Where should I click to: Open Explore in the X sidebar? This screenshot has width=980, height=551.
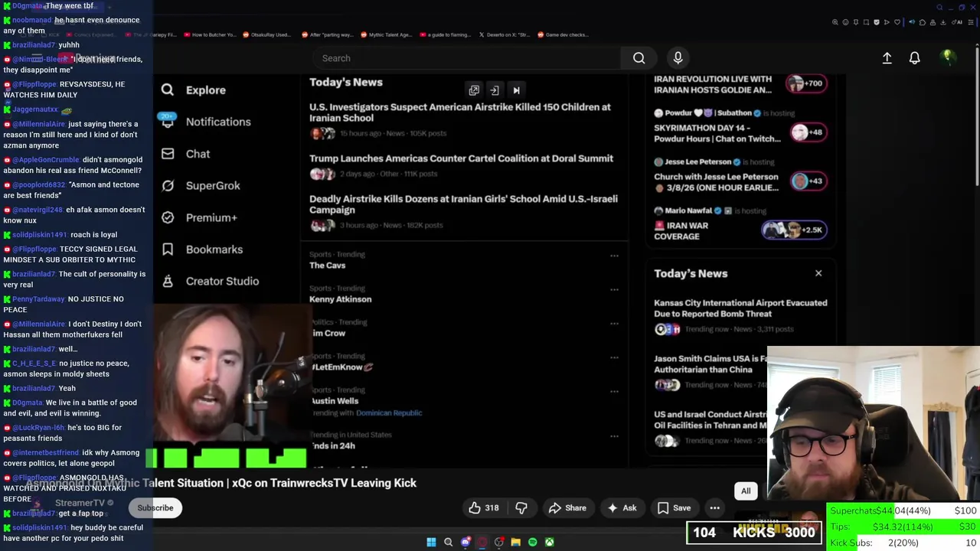coord(194,90)
